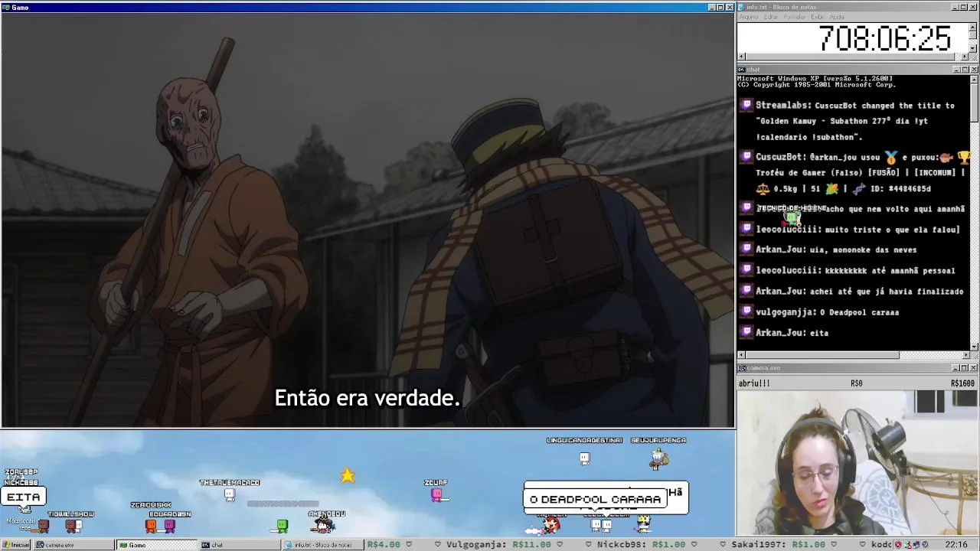This screenshot has width=980, height=551.
Task: Click the Twitch badge beside Streamlabs message
Action: coord(747,105)
